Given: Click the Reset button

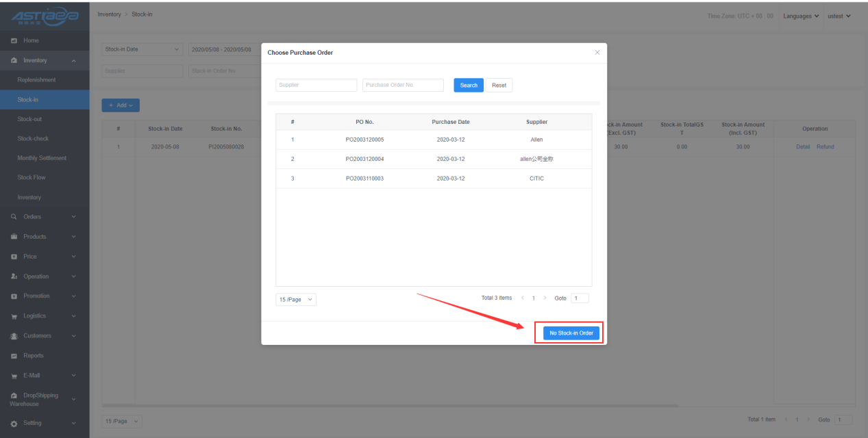Looking at the screenshot, I should (x=499, y=86).
